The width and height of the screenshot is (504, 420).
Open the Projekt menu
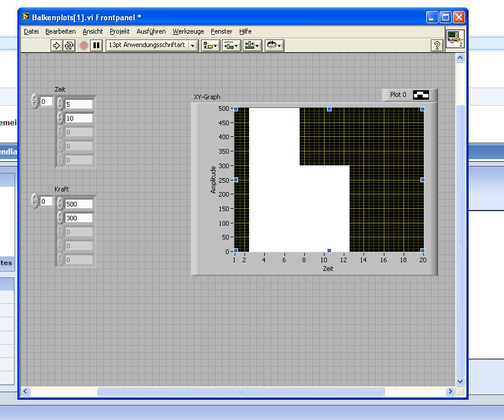coord(120,31)
